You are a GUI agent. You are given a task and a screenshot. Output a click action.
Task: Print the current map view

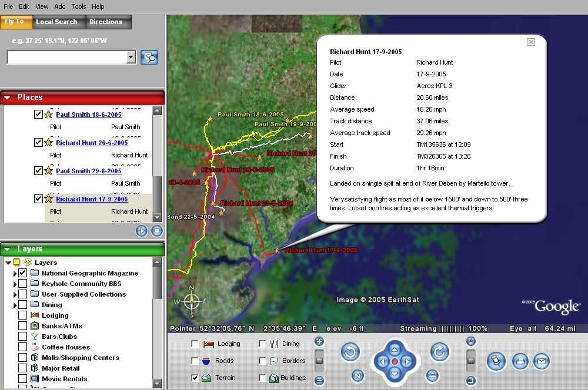519,361
